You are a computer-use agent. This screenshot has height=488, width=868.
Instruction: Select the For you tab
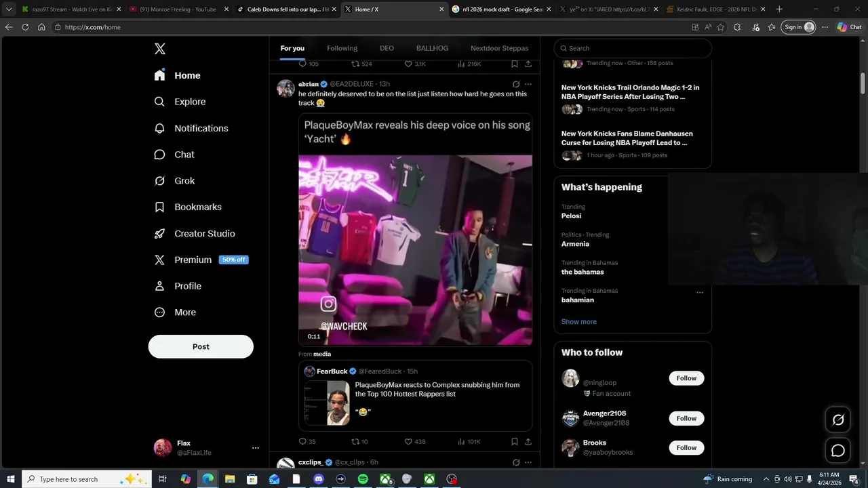click(292, 48)
